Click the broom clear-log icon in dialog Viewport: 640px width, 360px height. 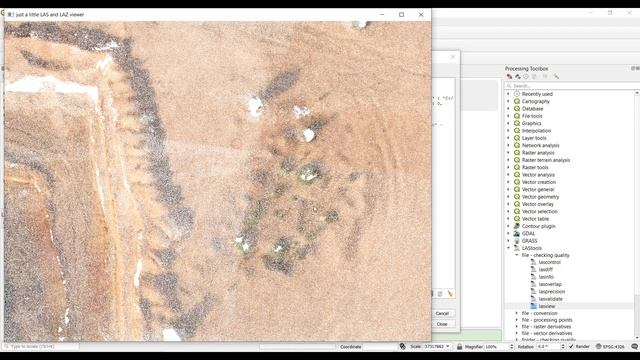click(450, 294)
